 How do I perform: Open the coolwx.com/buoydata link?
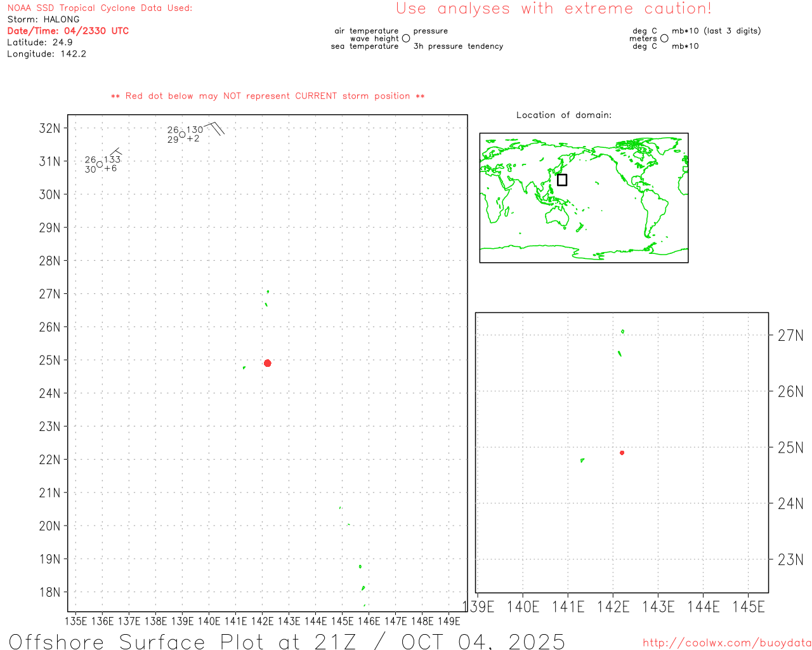point(727,643)
